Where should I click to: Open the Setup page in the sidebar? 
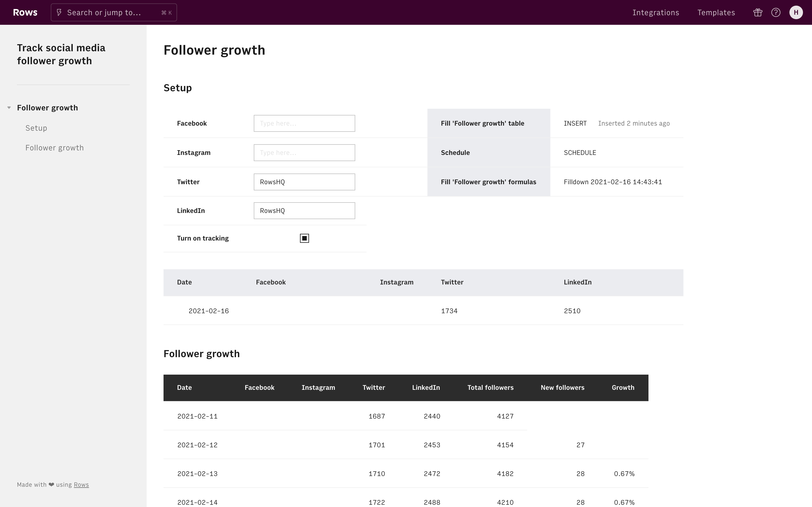click(x=36, y=128)
